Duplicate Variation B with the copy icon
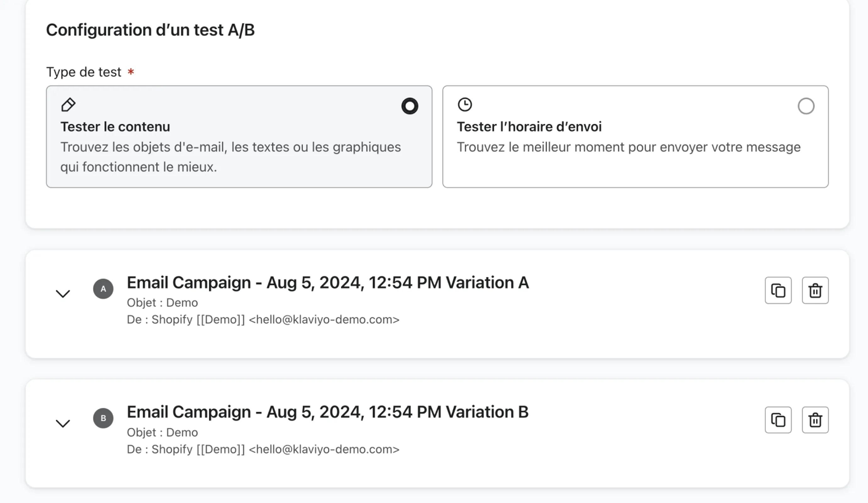Viewport: 868px width, 503px height. tap(778, 420)
